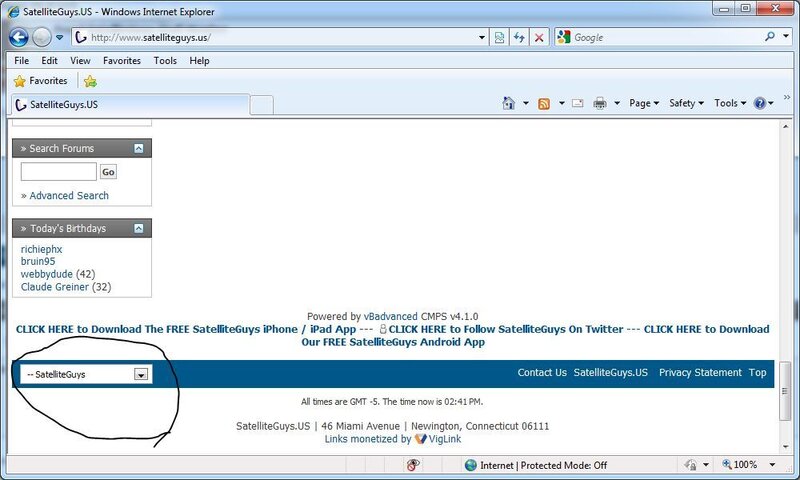Open the Favorites menu

point(121,61)
